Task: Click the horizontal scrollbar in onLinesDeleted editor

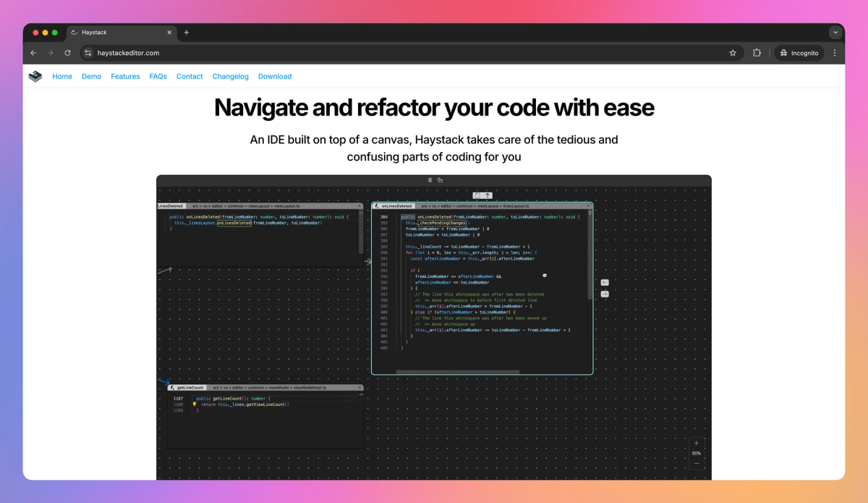Action: 457,372
